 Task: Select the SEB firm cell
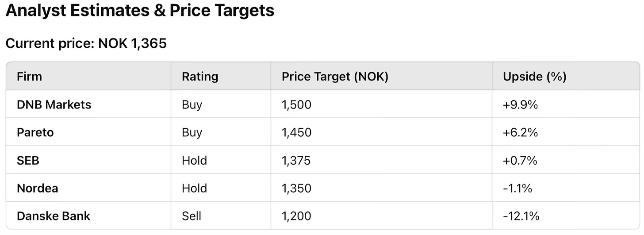28,160
